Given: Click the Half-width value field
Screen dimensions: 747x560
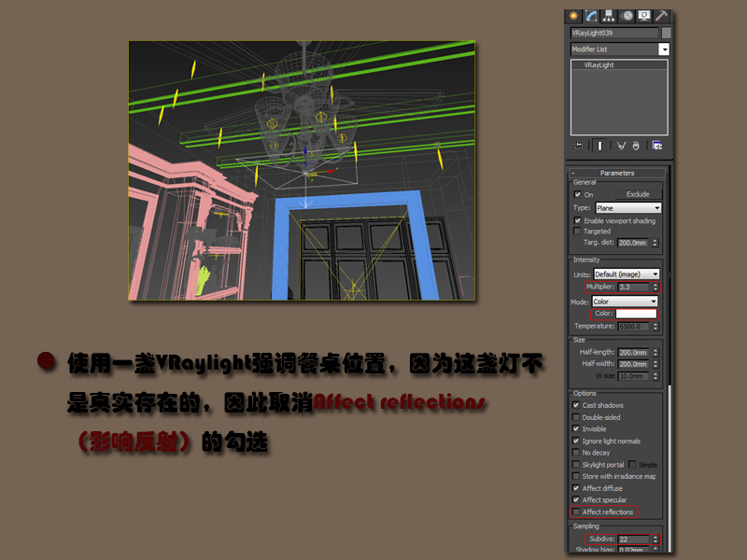Looking at the screenshot, I should (634, 364).
